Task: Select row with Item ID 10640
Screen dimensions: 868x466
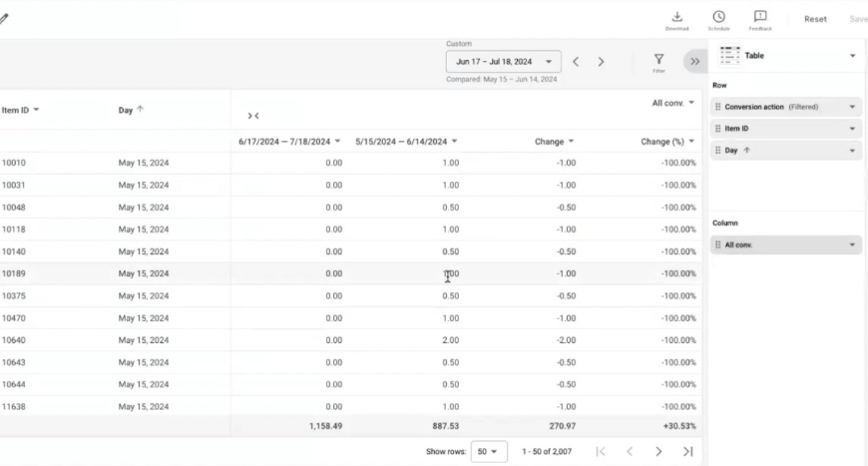Action: point(15,340)
